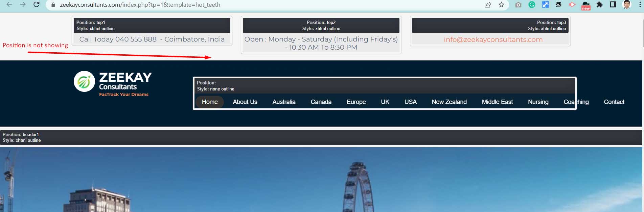Screen dimensions: 644x212
Task: Click the 'Position: top3' label
Action: point(551,22)
